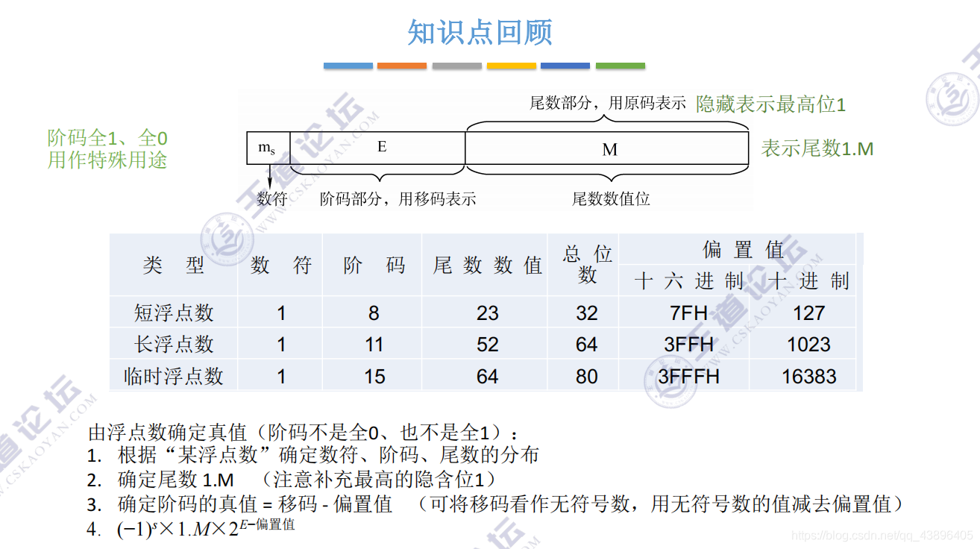980x549 pixels.
Task: Click the decimal bias 1023
Action: tap(809, 344)
